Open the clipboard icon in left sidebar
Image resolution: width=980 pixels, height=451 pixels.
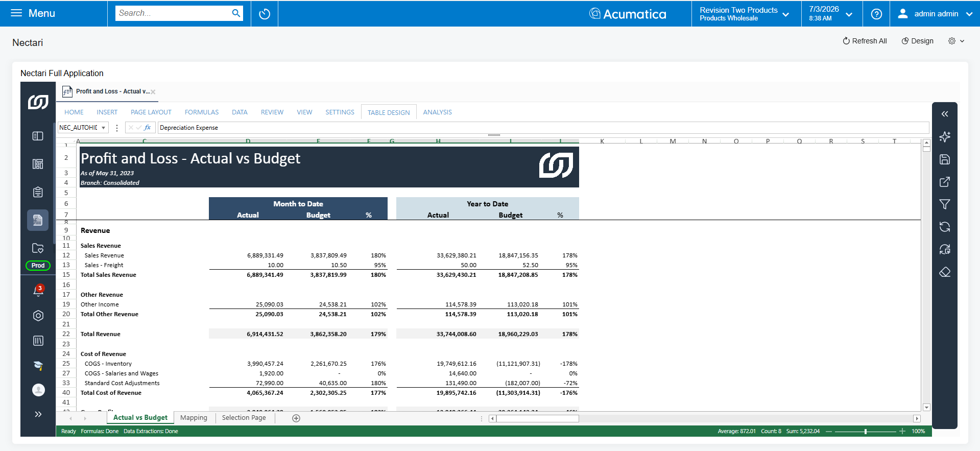(x=38, y=192)
